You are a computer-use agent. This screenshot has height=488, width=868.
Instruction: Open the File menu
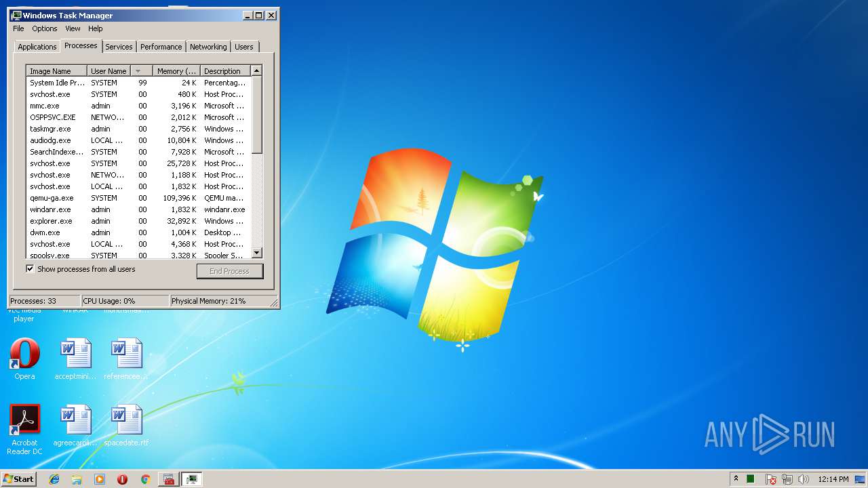click(18, 28)
